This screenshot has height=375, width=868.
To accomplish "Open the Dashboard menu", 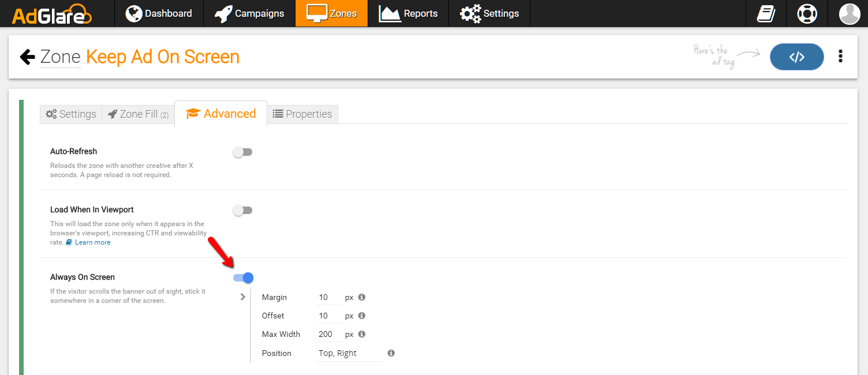I will [159, 13].
